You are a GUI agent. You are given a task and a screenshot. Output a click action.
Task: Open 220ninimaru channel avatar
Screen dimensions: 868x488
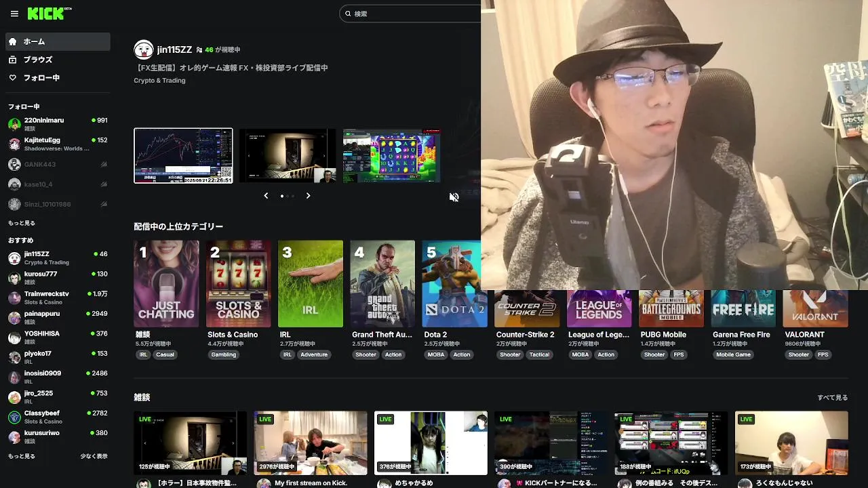coord(14,124)
